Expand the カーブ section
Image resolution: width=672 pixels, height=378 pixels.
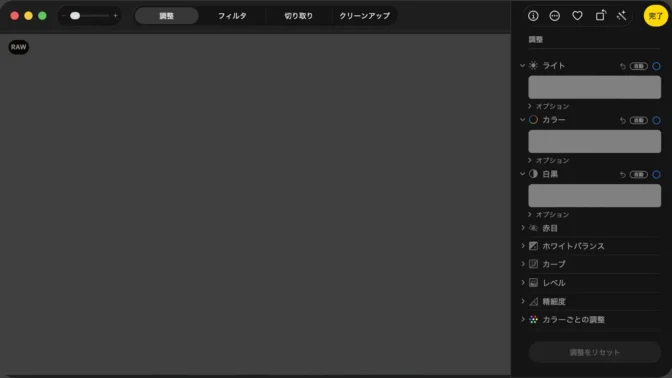coord(523,264)
